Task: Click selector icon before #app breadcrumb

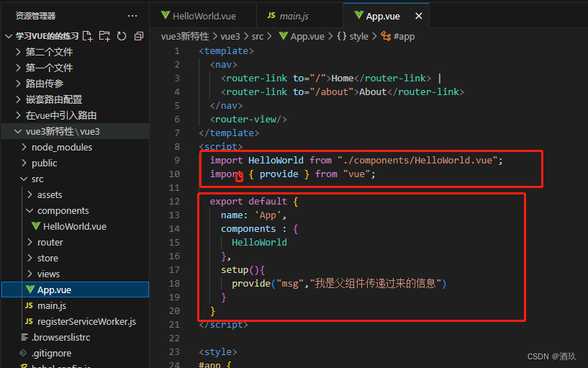Action: (386, 36)
